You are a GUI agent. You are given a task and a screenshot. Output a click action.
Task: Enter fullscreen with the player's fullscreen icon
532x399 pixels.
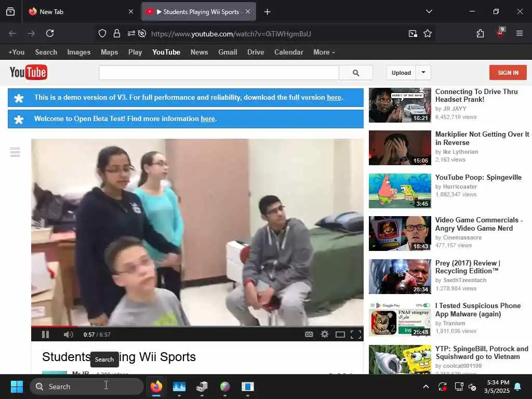[x=355, y=335]
